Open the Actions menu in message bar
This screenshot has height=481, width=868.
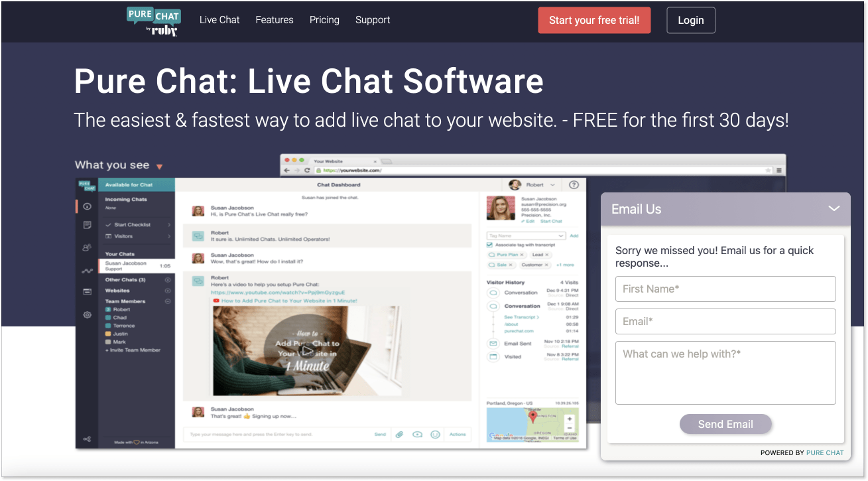pyautogui.click(x=458, y=435)
